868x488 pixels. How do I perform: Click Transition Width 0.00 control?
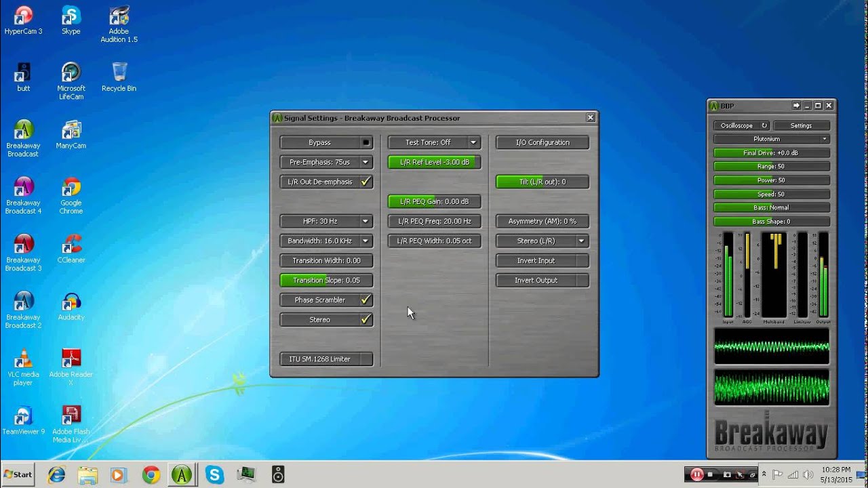(x=326, y=260)
